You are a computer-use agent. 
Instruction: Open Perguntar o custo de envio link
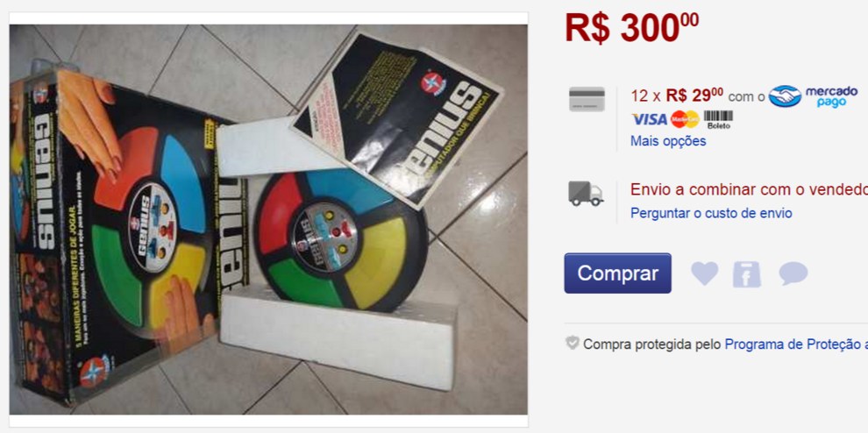coord(711,213)
